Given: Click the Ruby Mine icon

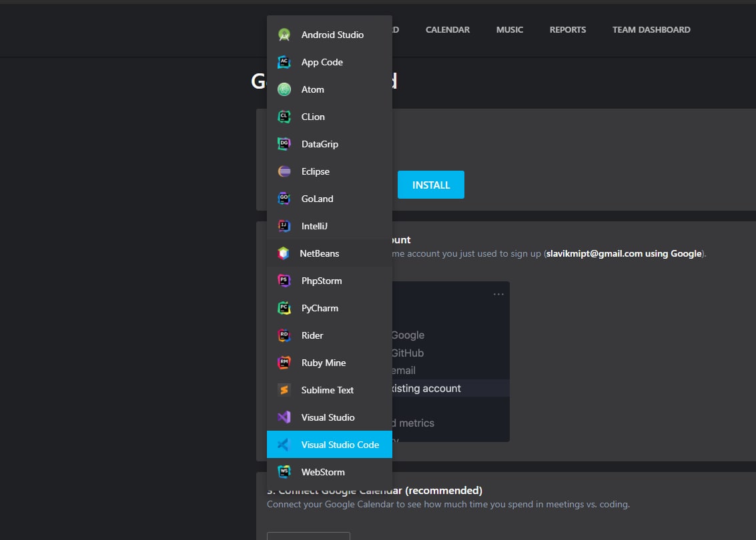Looking at the screenshot, I should pyautogui.click(x=284, y=363).
